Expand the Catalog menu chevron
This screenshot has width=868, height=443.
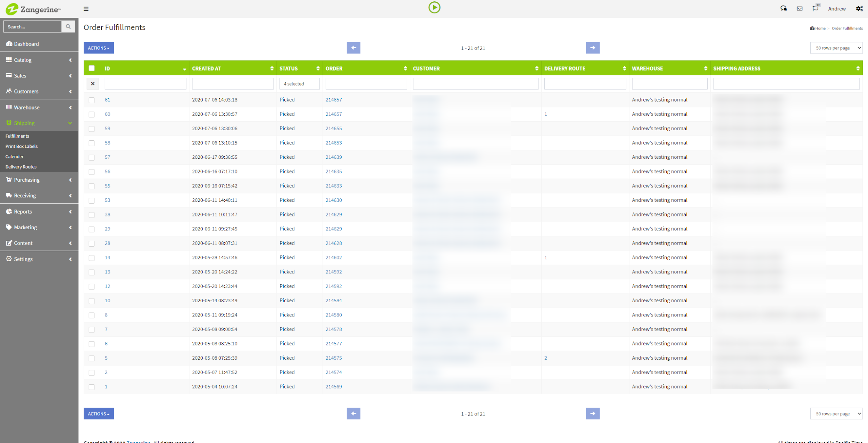click(x=70, y=60)
